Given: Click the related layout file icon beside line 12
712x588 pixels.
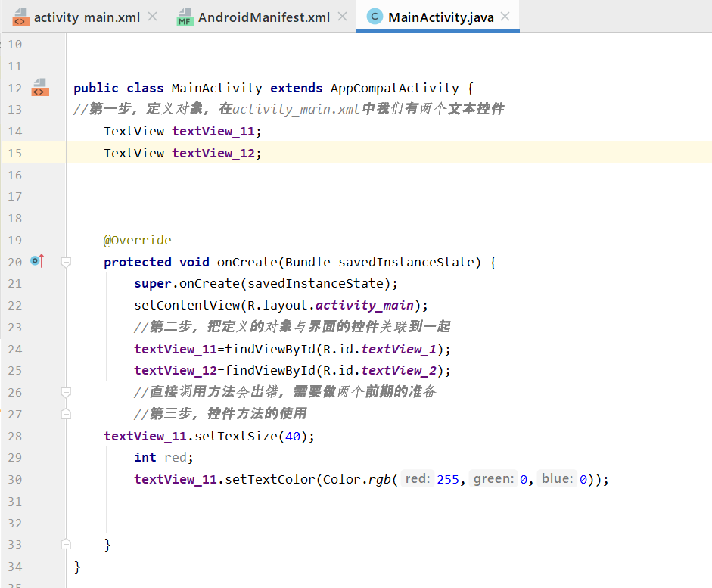Looking at the screenshot, I should pyautogui.click(x=38, y=88).
